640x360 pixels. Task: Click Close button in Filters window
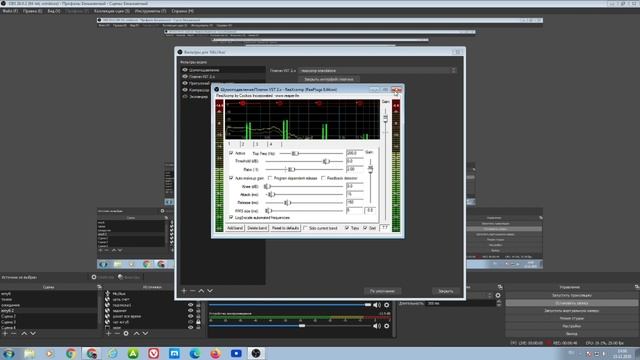[x=445, y=291]
